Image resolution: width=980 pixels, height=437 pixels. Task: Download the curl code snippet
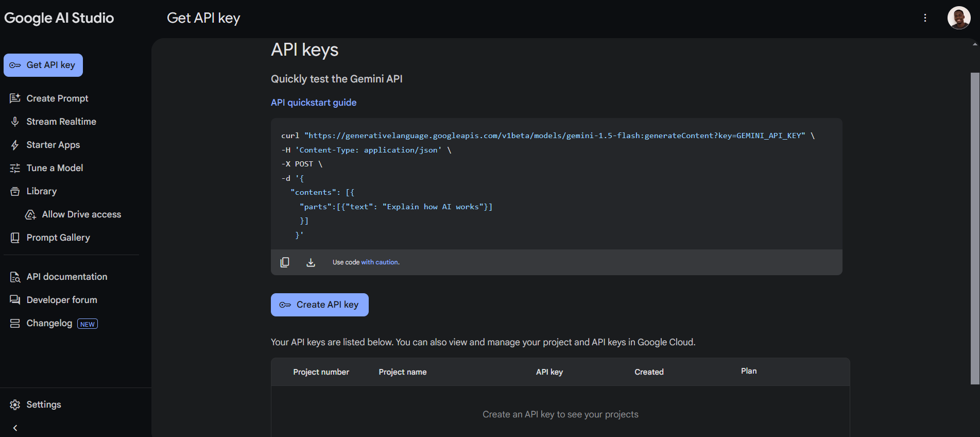tap(311, 262)
